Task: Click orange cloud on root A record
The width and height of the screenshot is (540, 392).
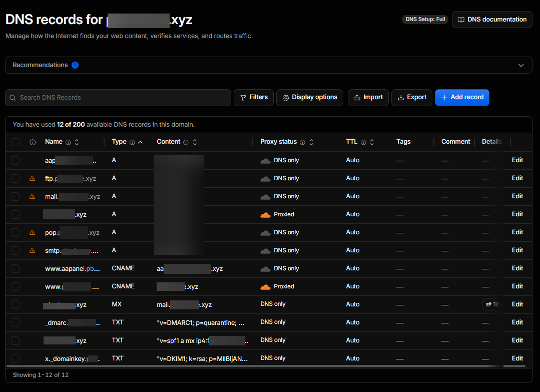Action: tap(265, 215)
